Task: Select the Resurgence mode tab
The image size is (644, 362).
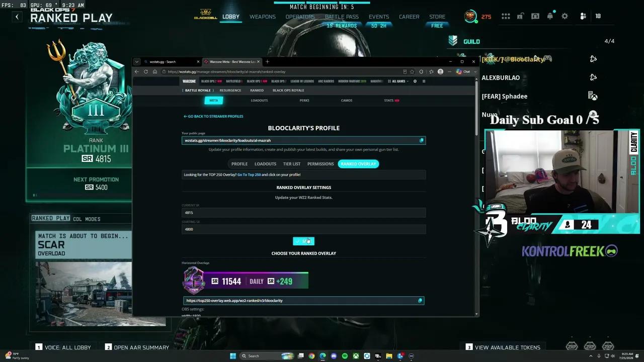Action: coord(230,90)
